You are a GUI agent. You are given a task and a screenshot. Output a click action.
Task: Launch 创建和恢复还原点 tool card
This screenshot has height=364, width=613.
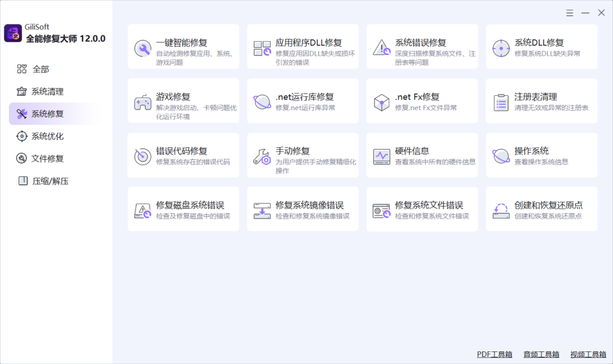541,209
